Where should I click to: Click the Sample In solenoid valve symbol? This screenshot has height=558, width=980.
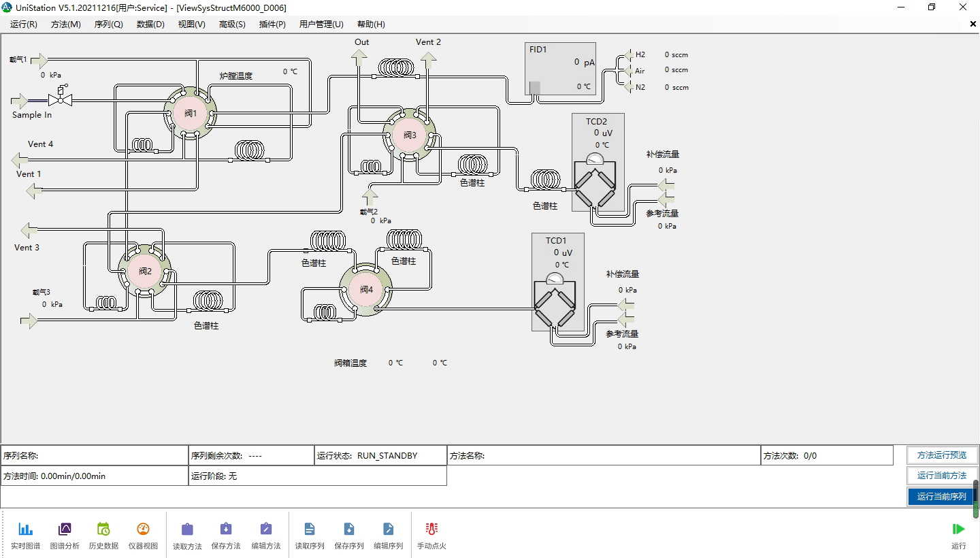(61, 97)
